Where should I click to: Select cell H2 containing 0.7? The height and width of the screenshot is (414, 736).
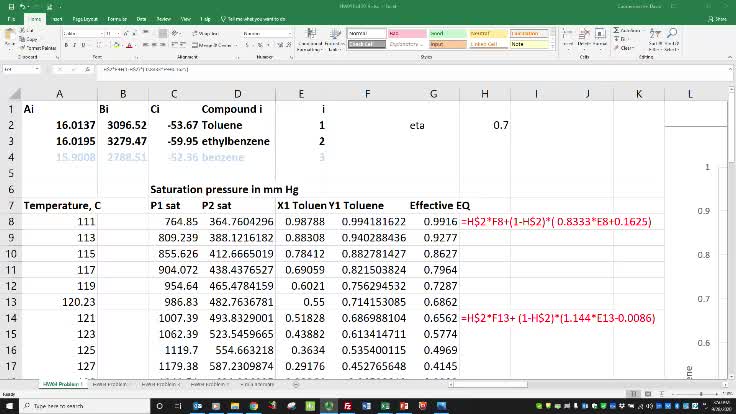pos(485,126)
